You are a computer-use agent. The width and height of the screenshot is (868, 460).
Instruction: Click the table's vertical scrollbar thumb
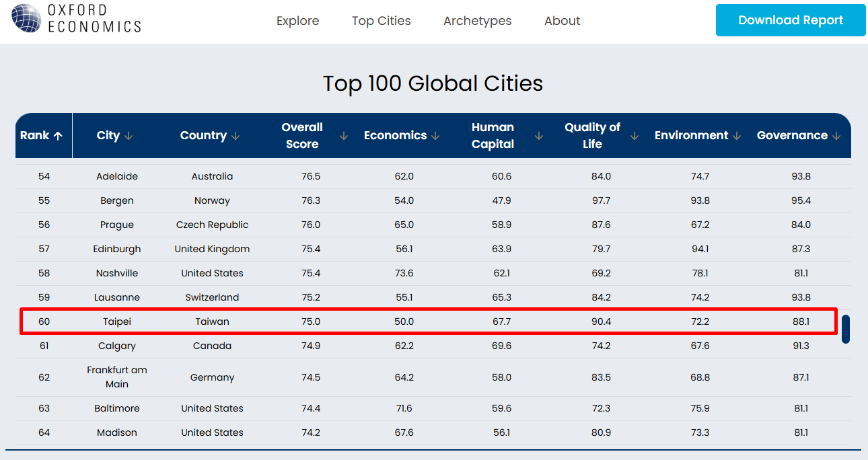846,329
